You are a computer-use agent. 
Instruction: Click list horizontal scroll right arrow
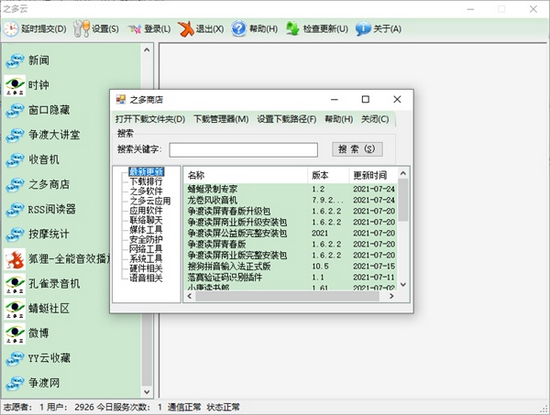[391, 296]
